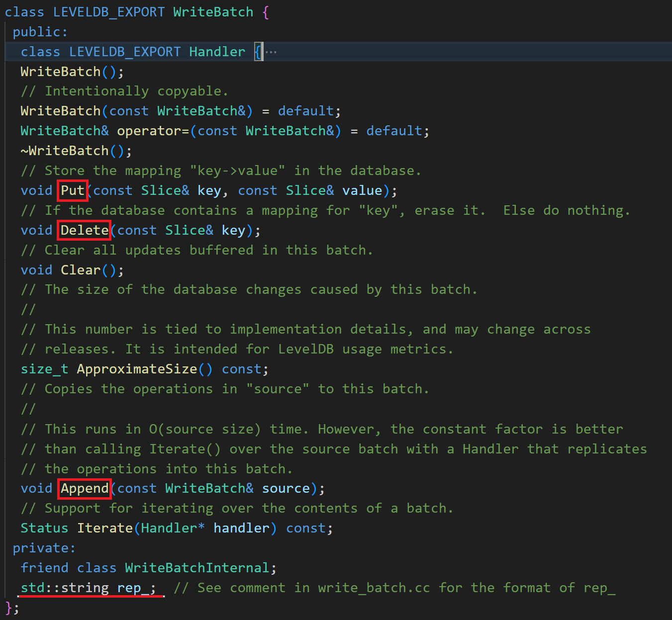672x620 pixels.
Task: Click the WriteBatch() default constructor
Action: coord(72,72)
